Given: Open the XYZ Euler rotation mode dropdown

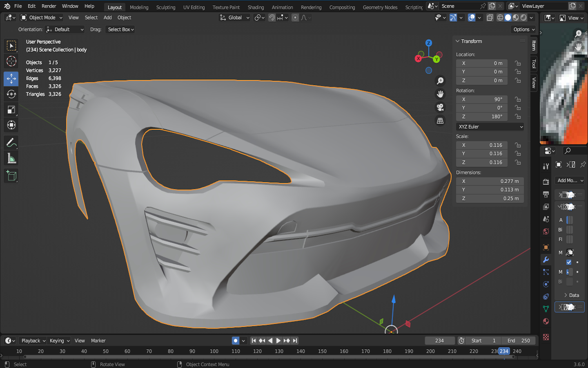Looking at the screenshot, I should pos(490,127).
